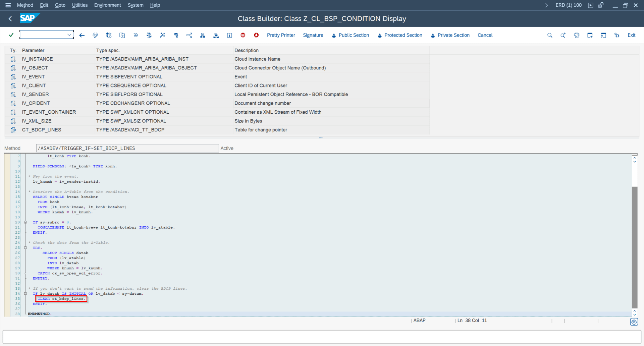Screen dimensions: 644x346
Task: Open the Help menu
Action: [155, 5]
